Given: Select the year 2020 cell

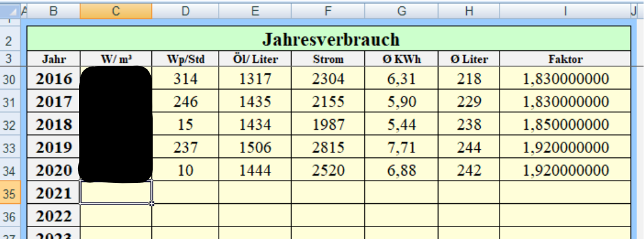Looking at the screenshot, I should click(x=54, y=170).
